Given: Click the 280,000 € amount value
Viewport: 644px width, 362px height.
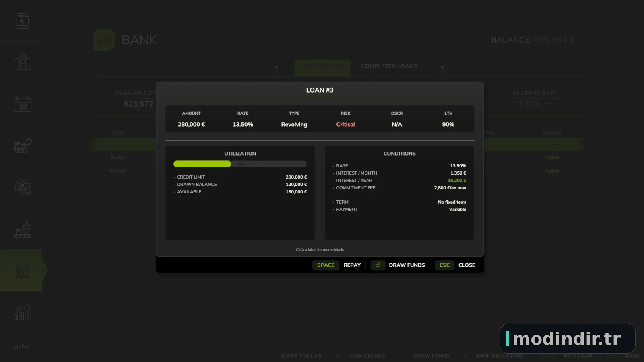Looking at the screenshot, I should [192, 125].
